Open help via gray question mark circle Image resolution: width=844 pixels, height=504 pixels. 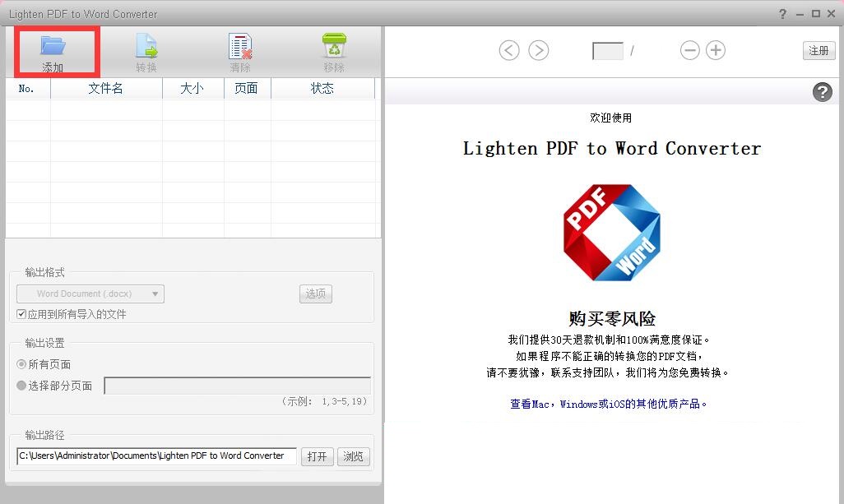[822, 92]
